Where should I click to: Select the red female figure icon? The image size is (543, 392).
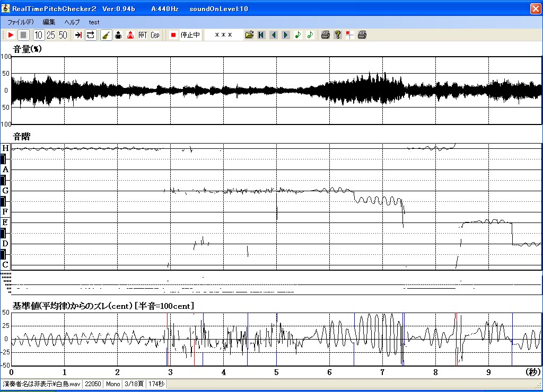pos(130,35)
